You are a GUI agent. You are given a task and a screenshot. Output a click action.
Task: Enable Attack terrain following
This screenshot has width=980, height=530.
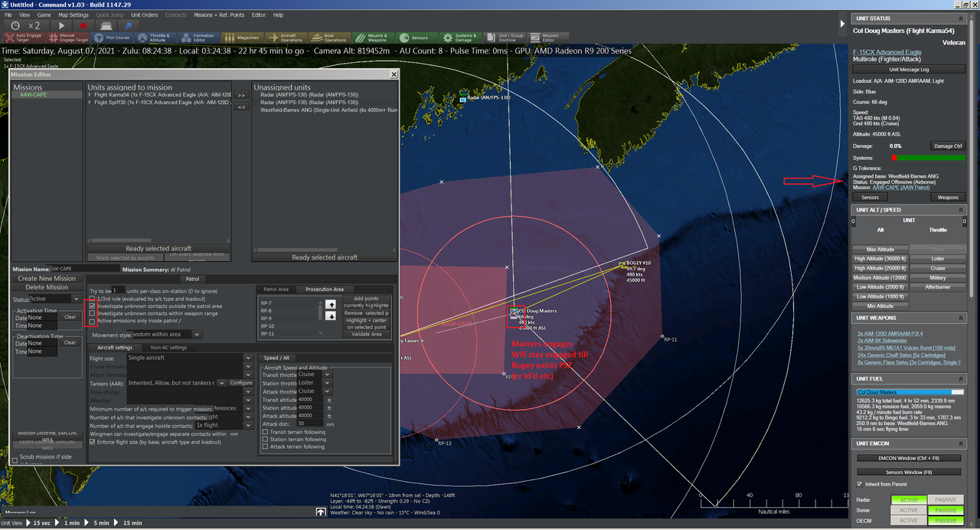[266, 447]
